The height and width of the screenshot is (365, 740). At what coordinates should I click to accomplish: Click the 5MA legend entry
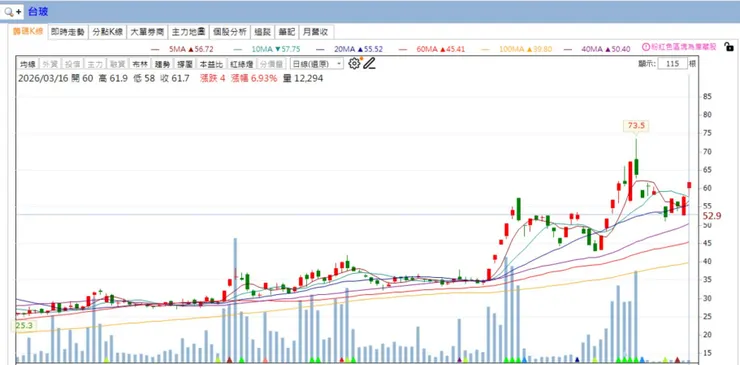point(182,49)
